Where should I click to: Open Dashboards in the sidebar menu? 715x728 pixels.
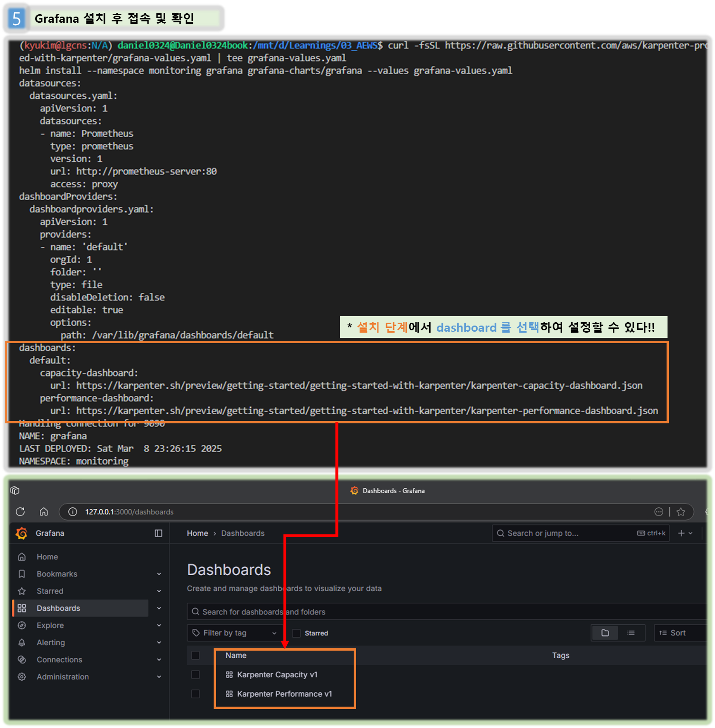(x=58, y=608)
